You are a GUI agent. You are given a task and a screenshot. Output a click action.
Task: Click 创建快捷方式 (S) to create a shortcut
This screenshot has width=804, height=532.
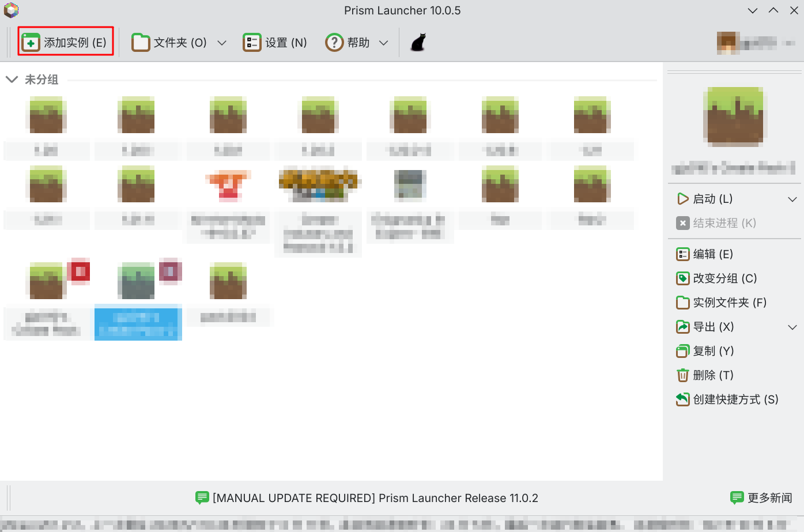(727, 399)
